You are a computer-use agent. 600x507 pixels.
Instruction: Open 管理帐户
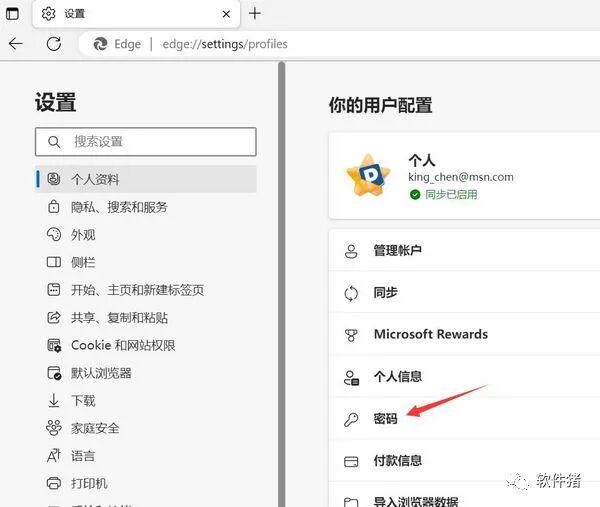coord(464,250)
